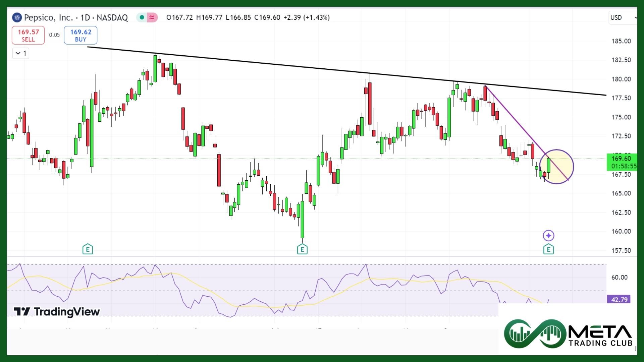Click the 160.00 price axis label
Image resolution: width=644 pixels, height=362 pixels.
(621, 231)
